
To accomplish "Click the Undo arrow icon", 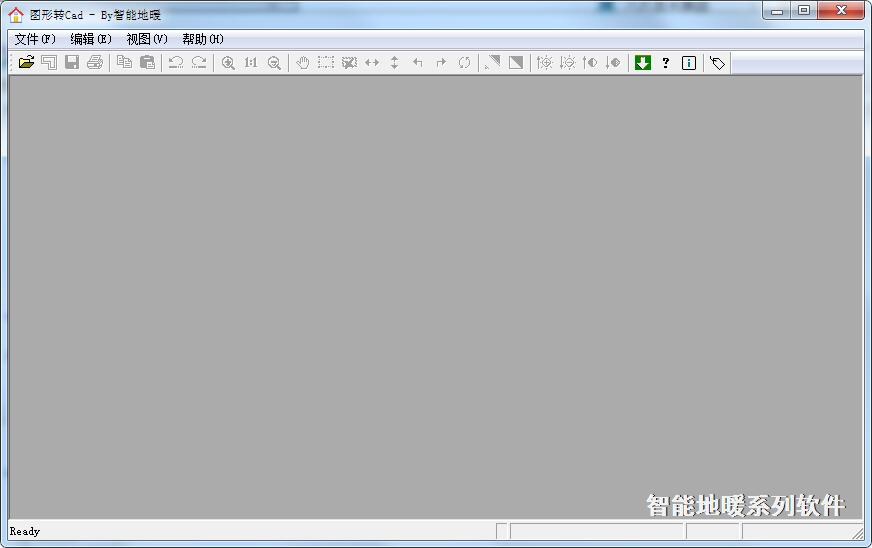I will pos(176,62).
